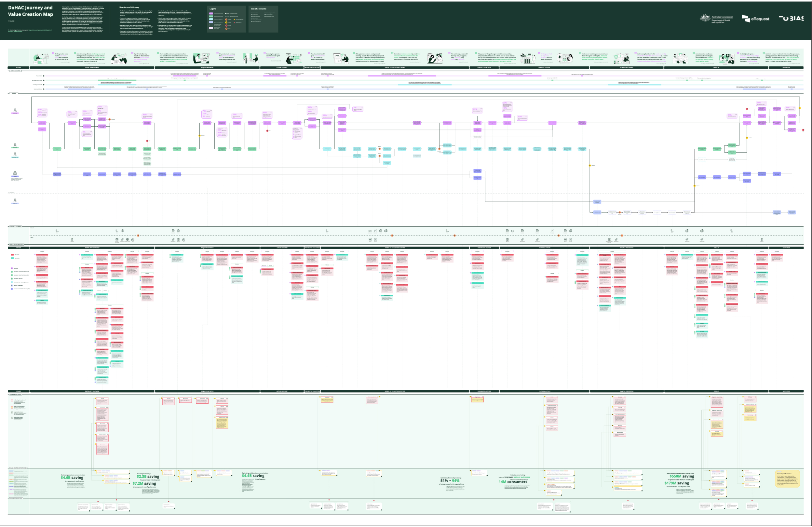The width and height of the screenshot is (812, 527).
Task: Click the eRequest logo in the header
Action: 755,19
